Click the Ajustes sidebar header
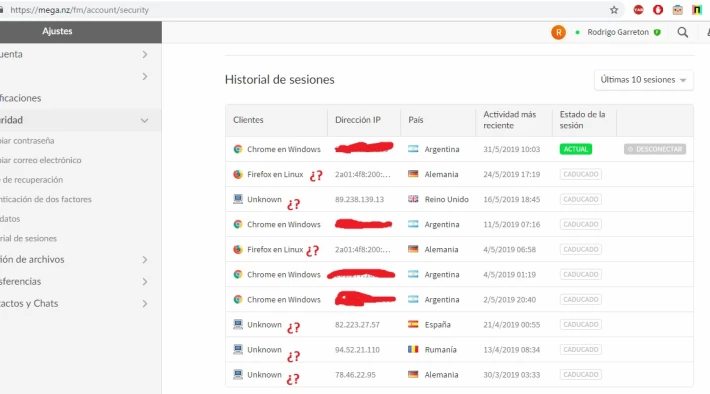This screenshot has width=710, height=394. click(57, 31)
